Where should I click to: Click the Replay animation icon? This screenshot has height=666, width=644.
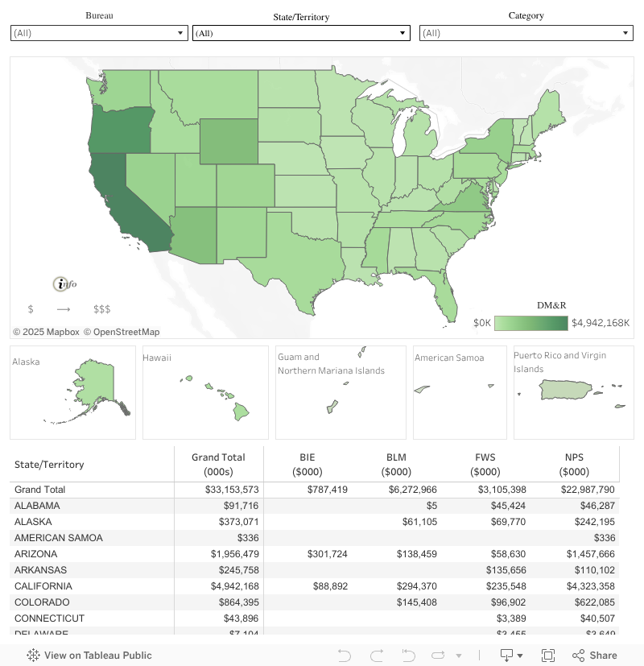click(439, 656)
